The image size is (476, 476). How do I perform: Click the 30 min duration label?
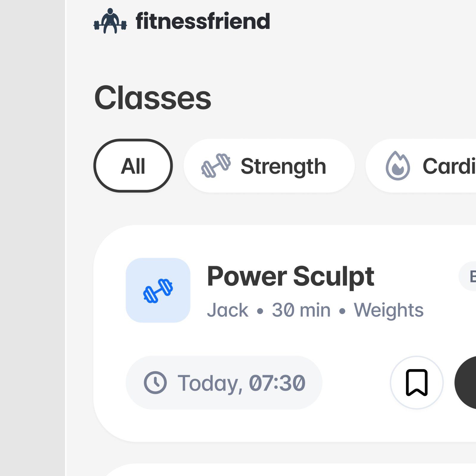click(x=301, y=310)
